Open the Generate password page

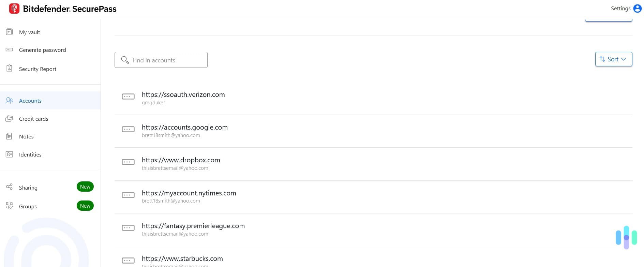coord(42,50)
